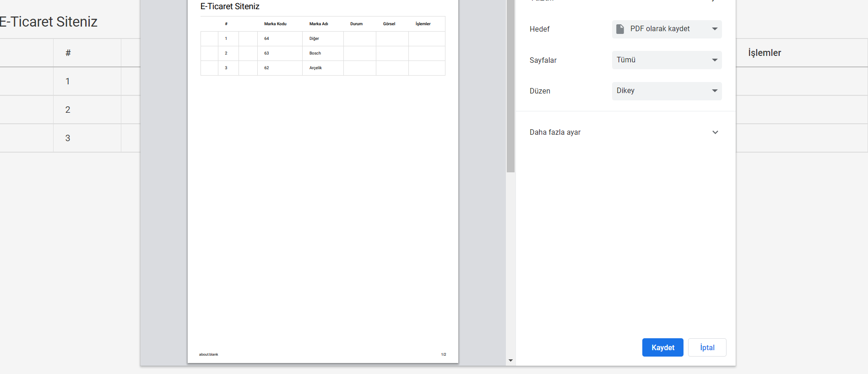Viewport: 868px width, 374px height.
Task: Expand Daha fazla ayar section
Action: click(x=625, y=132)
